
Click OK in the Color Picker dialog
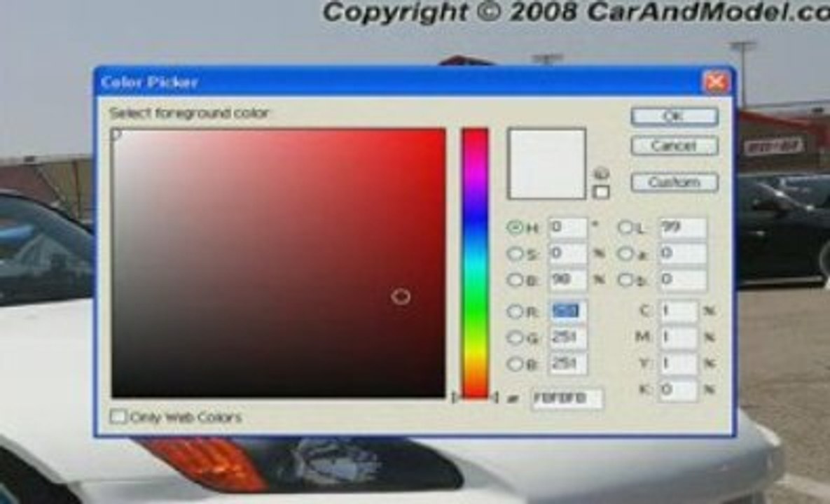pyautogui.click(x=675, y=116)
